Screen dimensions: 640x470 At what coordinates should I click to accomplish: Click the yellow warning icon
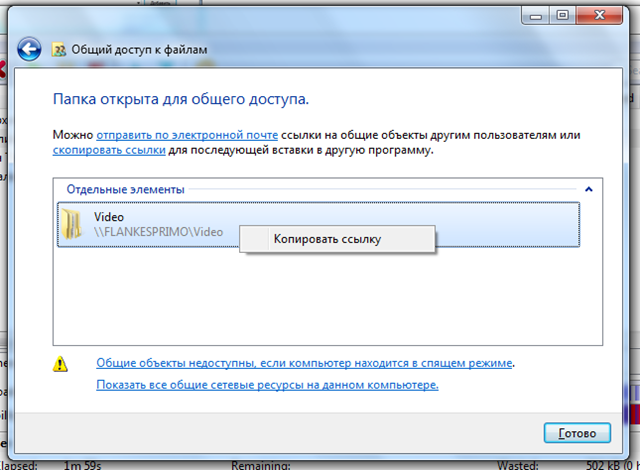coord(60,364)
